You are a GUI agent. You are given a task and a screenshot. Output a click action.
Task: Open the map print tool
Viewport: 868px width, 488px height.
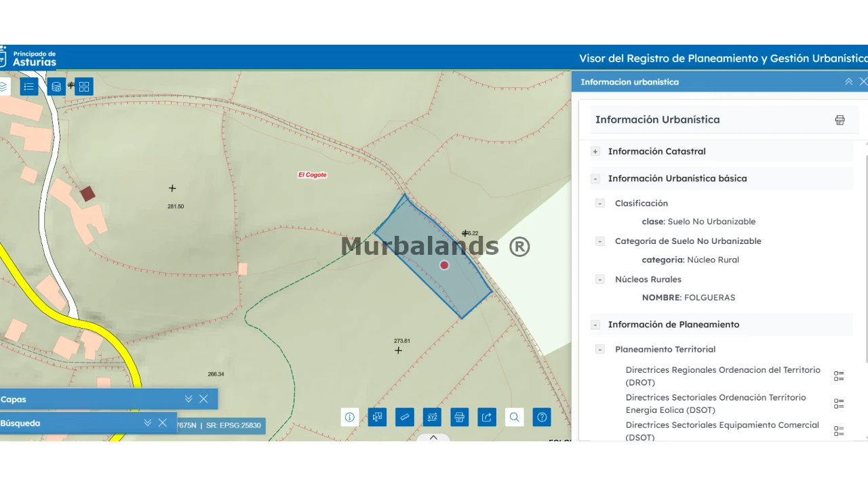[x=460, y=417]
